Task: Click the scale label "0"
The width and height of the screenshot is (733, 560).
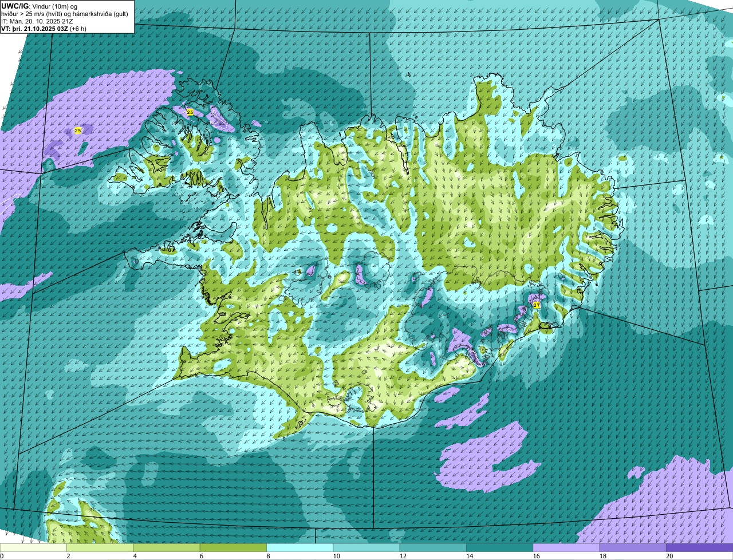Action: pyautogui.click(x=2, y=556)
